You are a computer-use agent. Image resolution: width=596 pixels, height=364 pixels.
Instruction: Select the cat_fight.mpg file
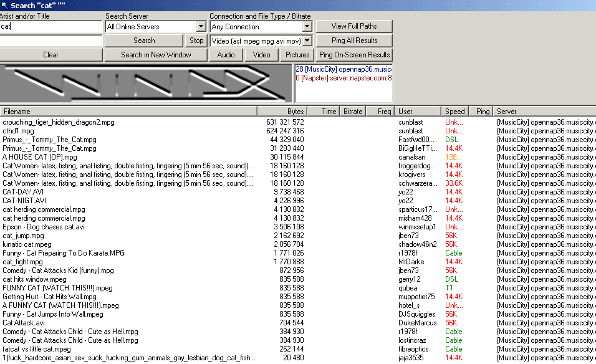click(23, 262)
